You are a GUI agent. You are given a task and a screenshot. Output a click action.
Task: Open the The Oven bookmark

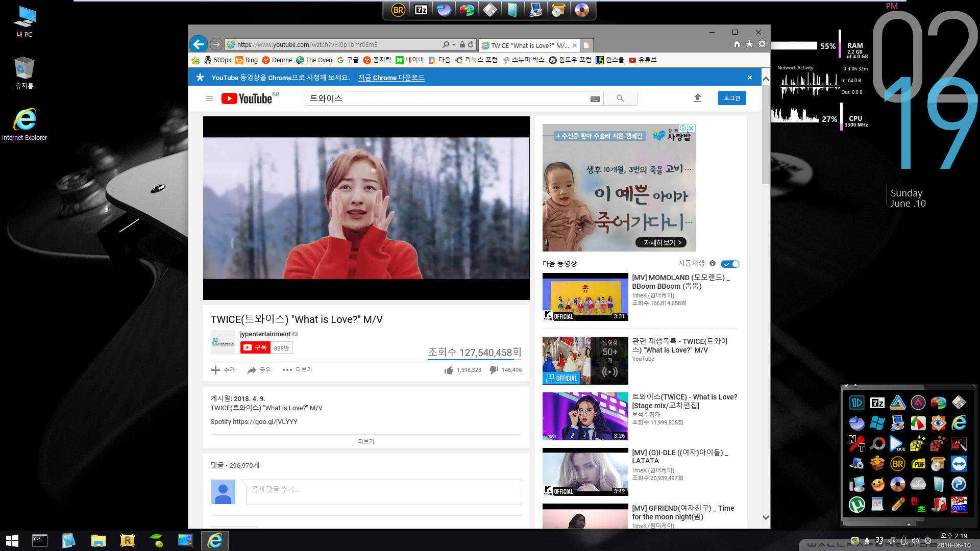coord(314,60)
